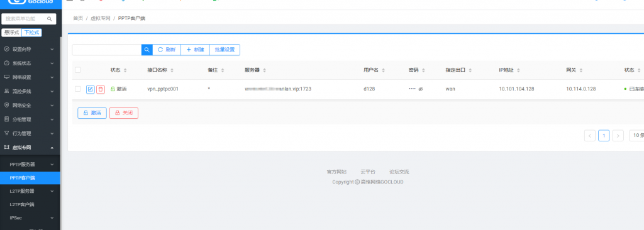The height and width of the screenshot is (230, 644).
Task: Click the red 关闭 button
Action: [124, 113]
